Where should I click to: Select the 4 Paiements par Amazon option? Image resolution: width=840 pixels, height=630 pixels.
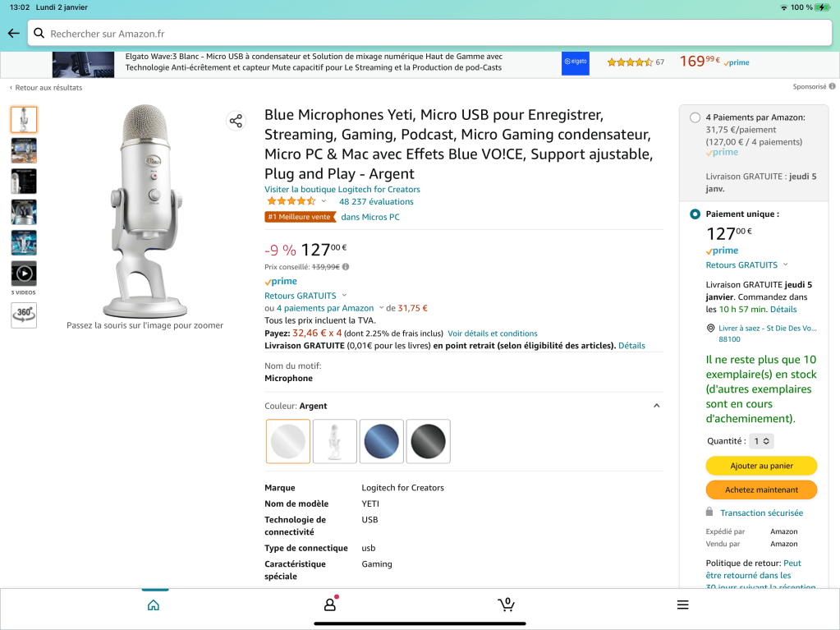695,117
